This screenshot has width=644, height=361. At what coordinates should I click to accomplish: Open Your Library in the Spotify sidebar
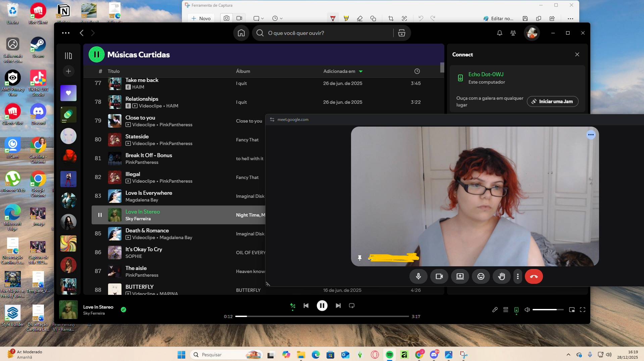click(x=68, y=56)
